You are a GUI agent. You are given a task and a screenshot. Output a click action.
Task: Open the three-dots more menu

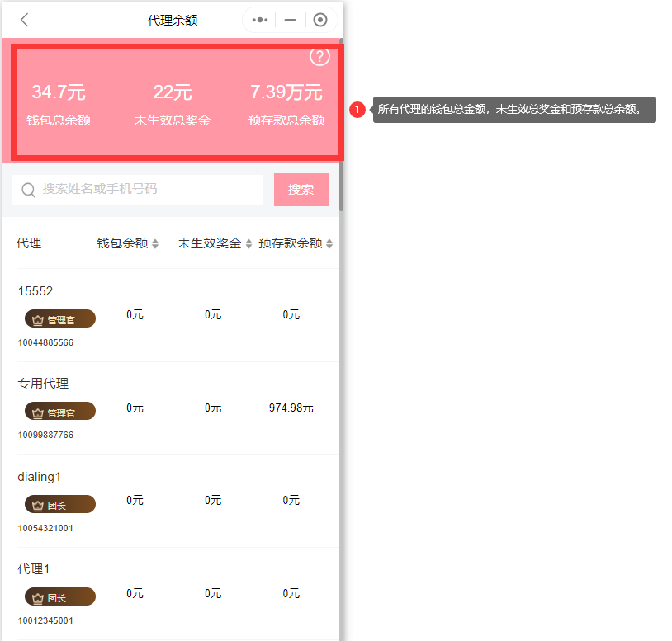point(260,20)
